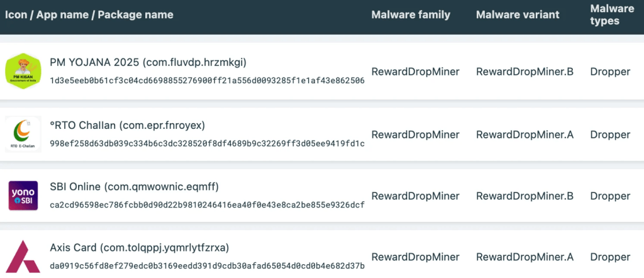
Task: Click the Axis Card app icon
Action: [23, 257]
